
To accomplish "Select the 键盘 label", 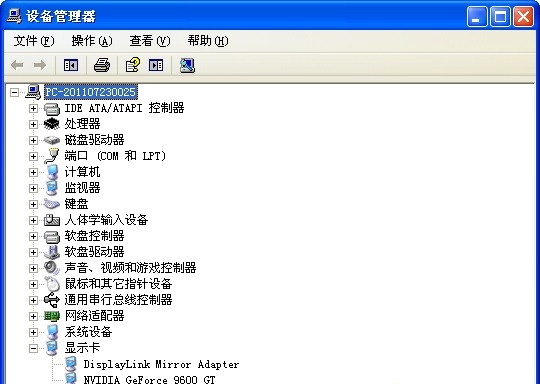I will click(76, 204).
